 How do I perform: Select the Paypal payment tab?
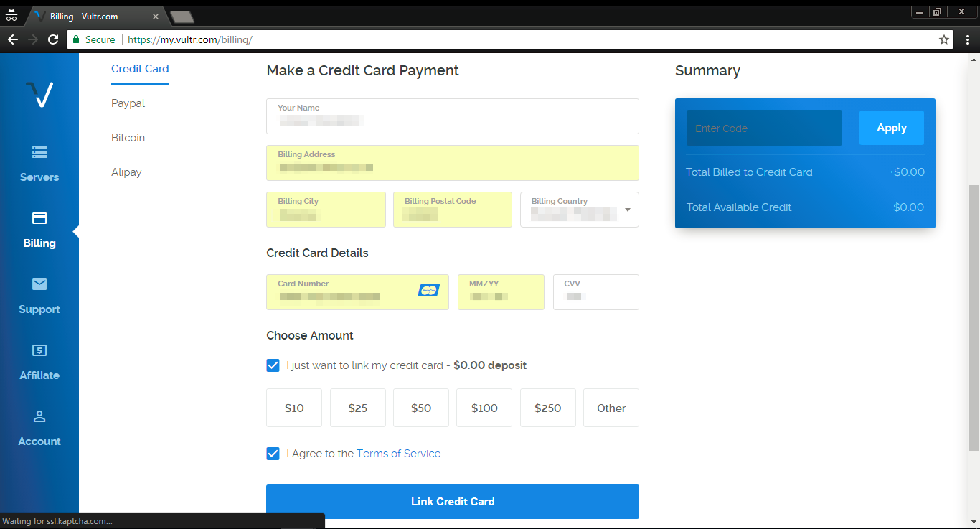point(128,103)
